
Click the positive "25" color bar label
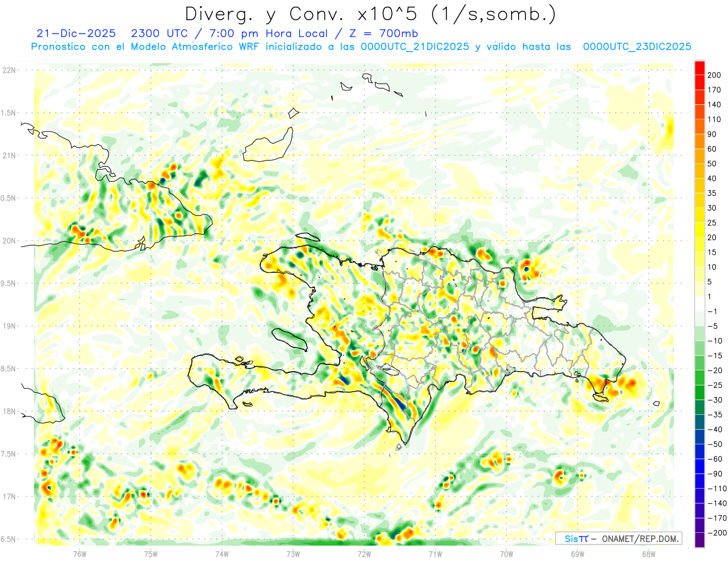[x=712, y=222]
